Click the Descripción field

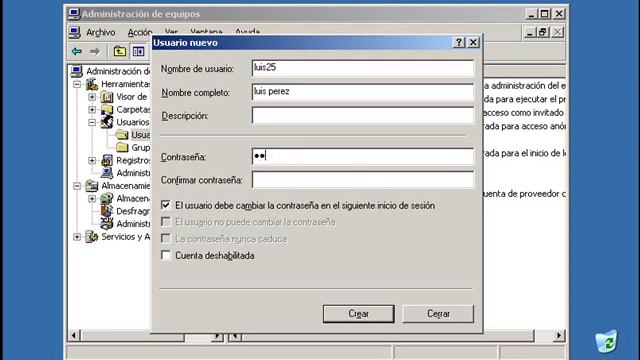(363, 116)
